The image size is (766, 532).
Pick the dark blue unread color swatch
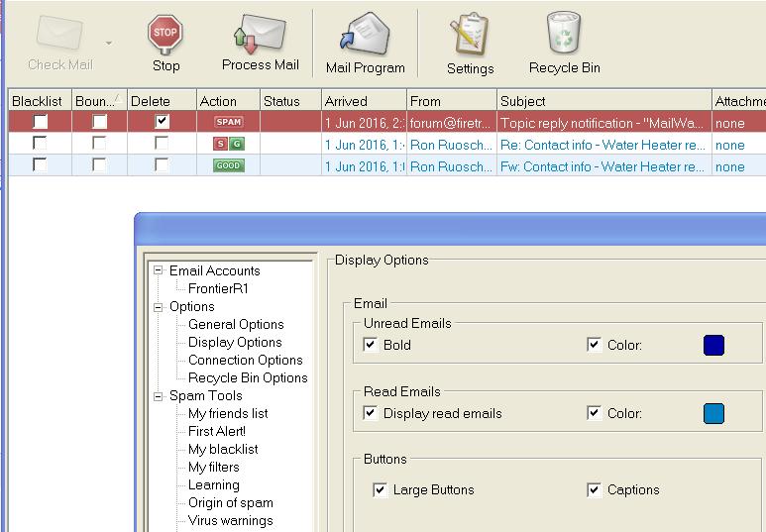point(713,345)
